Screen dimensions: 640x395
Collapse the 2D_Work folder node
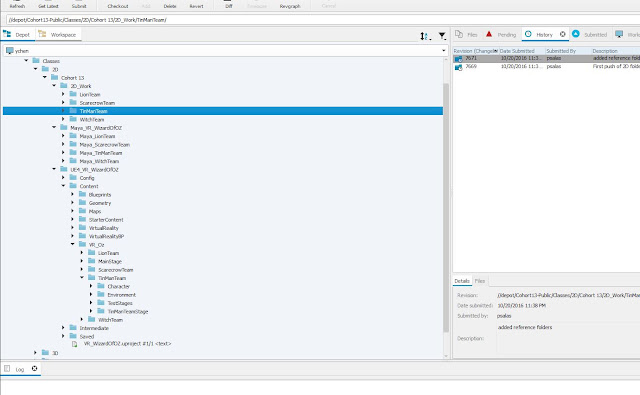click(54, 86)
